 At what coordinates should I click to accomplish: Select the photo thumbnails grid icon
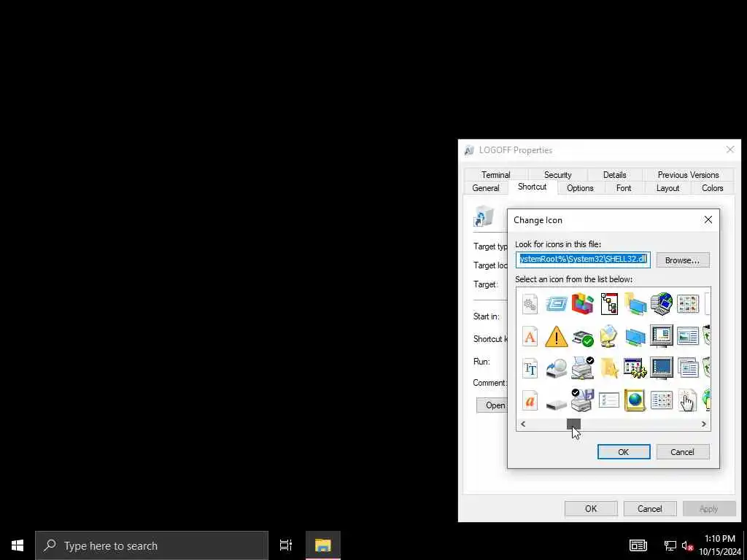pyautogui.click(x=687, y=304)
